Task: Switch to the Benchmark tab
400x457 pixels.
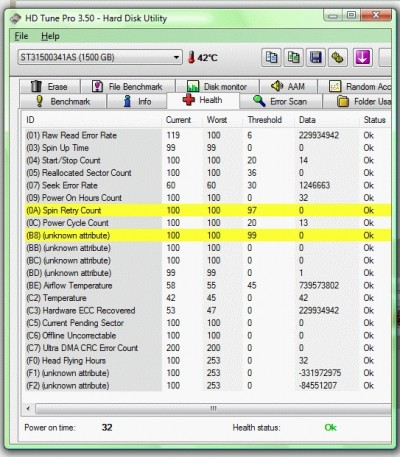Action: pyautogui.click(x=63, y=101)
